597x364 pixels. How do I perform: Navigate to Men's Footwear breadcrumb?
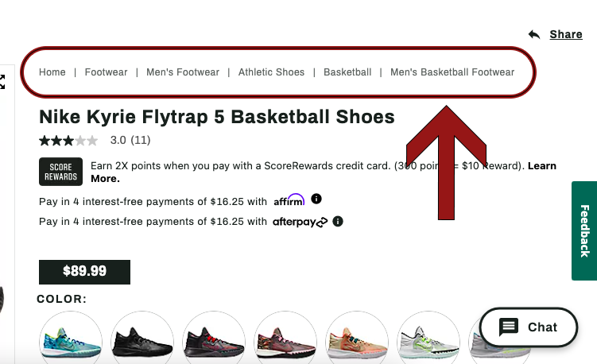pyautogui.click(x=183, y=72)
